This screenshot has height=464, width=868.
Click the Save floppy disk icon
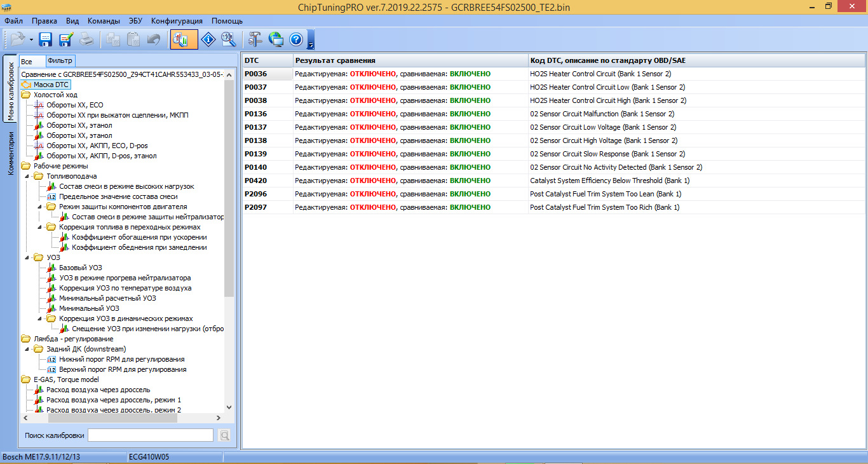click(x=46, y=39)
